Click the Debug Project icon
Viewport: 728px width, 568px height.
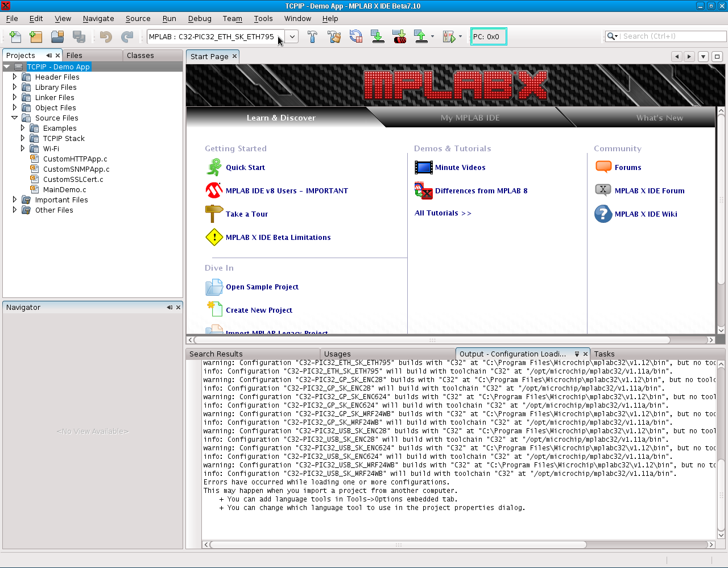pos(449,37)
